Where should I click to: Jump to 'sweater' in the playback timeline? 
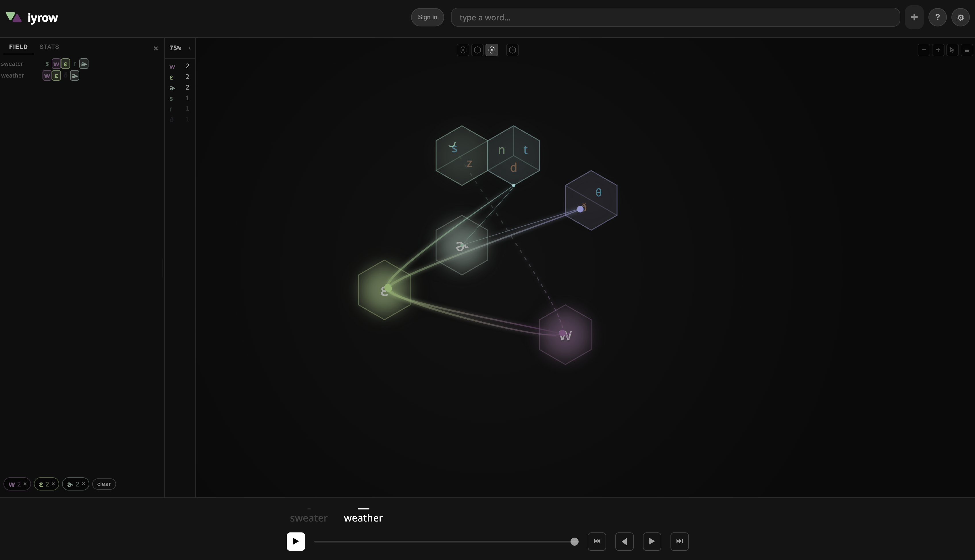[x=309, y=518]
